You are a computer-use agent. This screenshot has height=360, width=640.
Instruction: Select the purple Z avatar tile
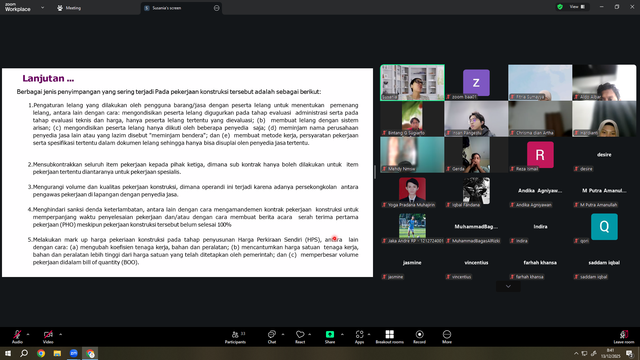476,83
